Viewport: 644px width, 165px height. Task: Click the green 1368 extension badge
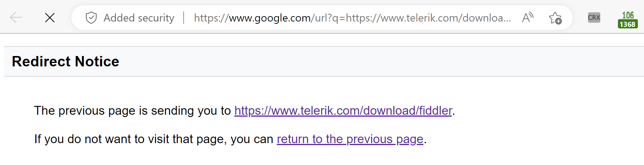[x=628, y=25]
